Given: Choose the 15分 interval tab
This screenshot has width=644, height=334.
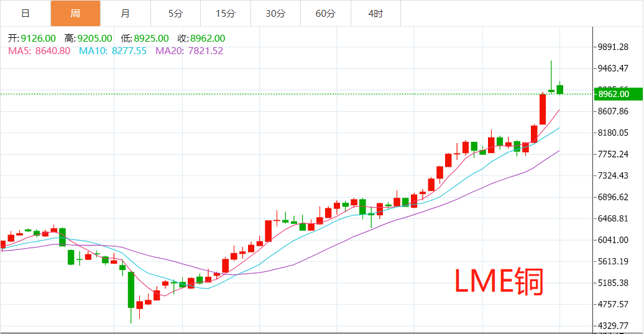Looking at the screenshot, I should point(226,13).
